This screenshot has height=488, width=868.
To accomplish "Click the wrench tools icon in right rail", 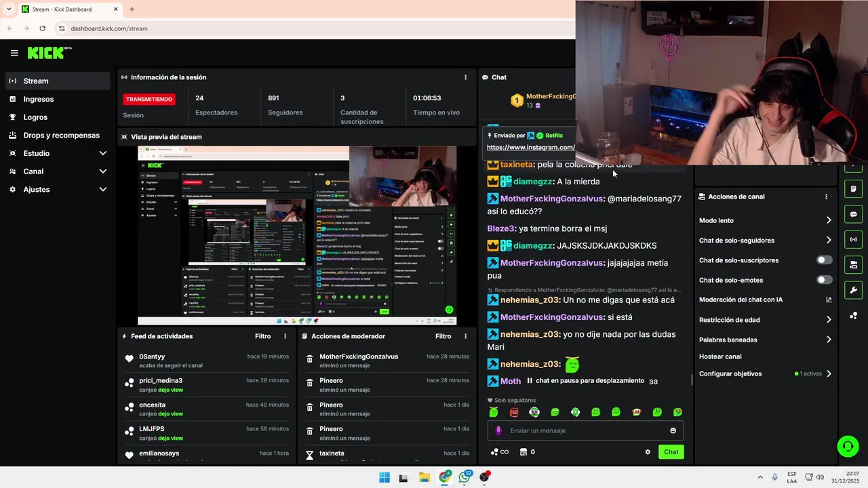I will coord(853,290).
